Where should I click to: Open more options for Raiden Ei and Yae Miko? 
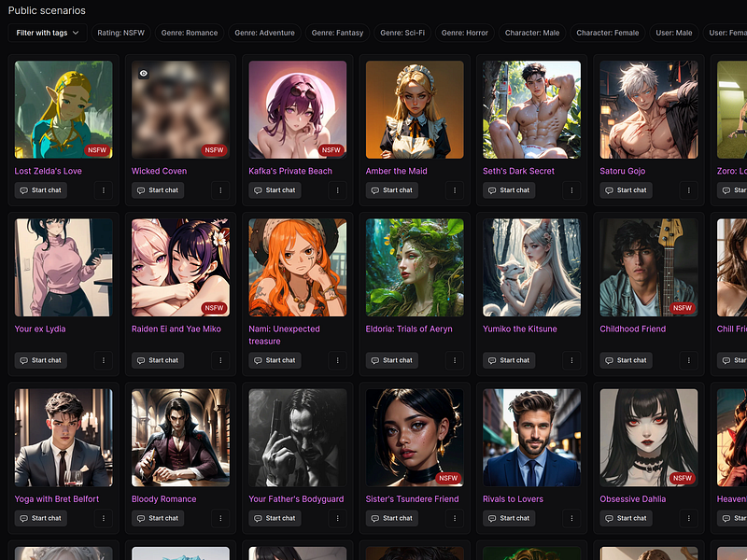point(220,360)
